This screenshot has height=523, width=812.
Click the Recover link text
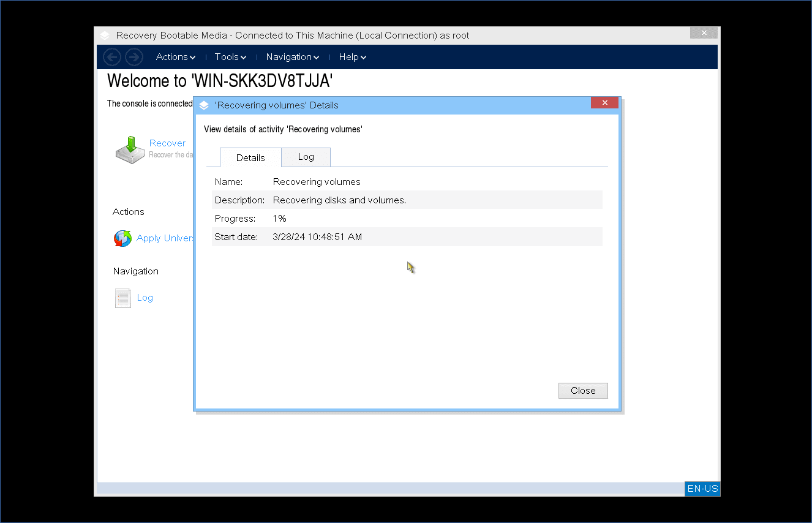click(x=167, y=143)
